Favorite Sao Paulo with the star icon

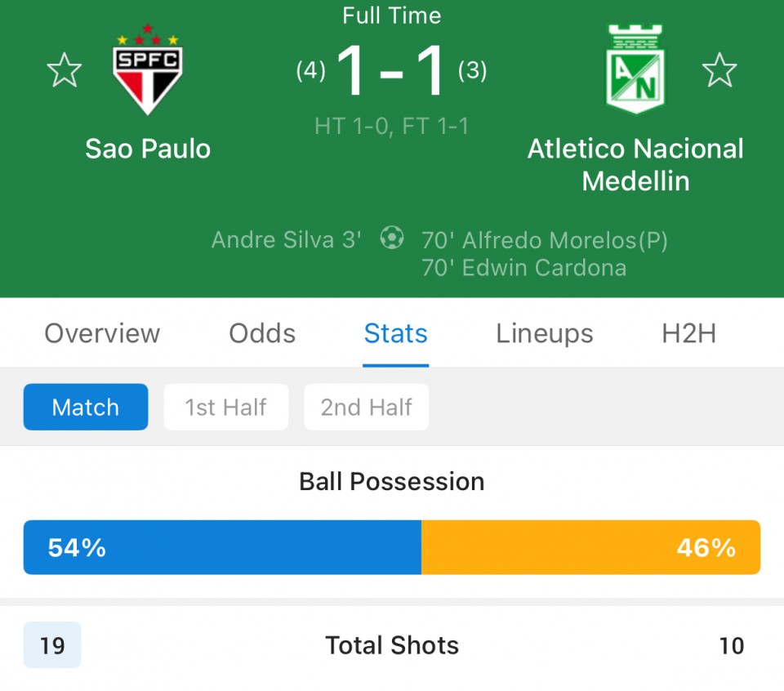64,70
